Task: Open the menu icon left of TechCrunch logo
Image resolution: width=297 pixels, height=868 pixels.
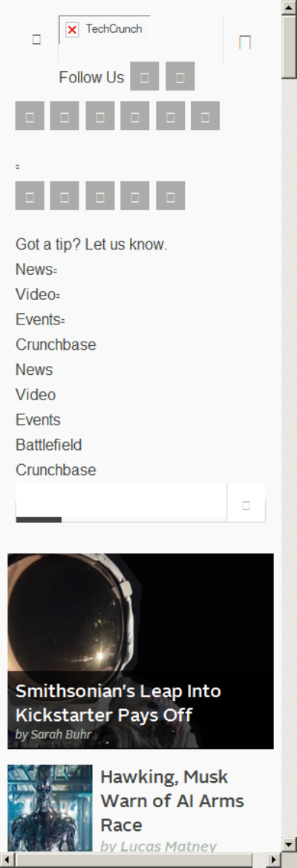Action: coord(36,39)
